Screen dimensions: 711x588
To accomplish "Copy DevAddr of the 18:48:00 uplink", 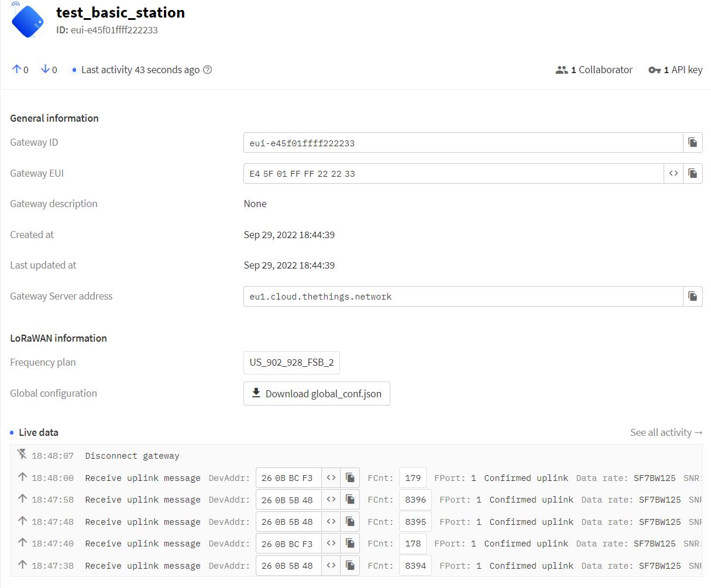I will pyautogui.click(x=350, y=478).
